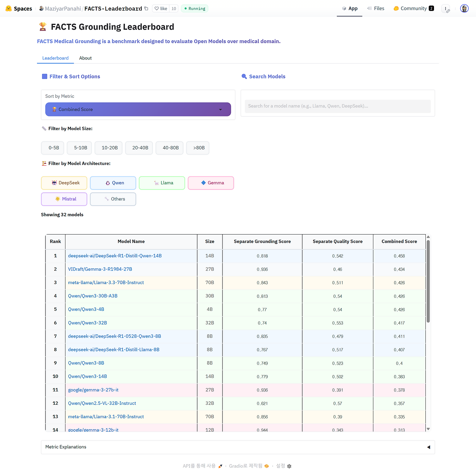
Task: Click the settings gear in the Gradio footer
Action: (289, 466)
